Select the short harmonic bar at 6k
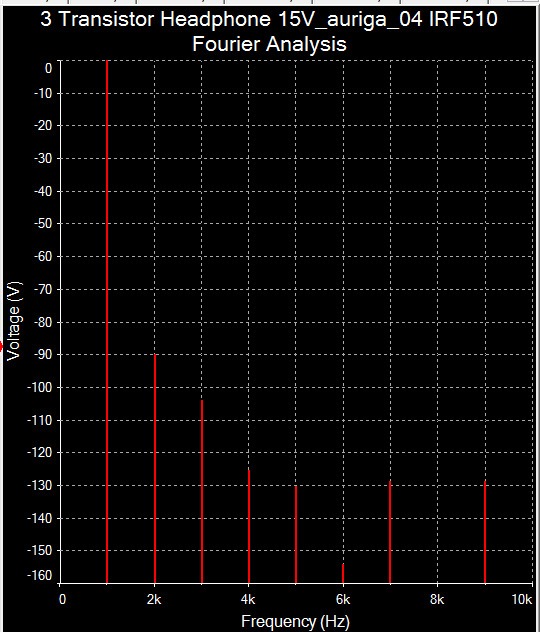This screenshot has width=540, height=632. [343, 573]
